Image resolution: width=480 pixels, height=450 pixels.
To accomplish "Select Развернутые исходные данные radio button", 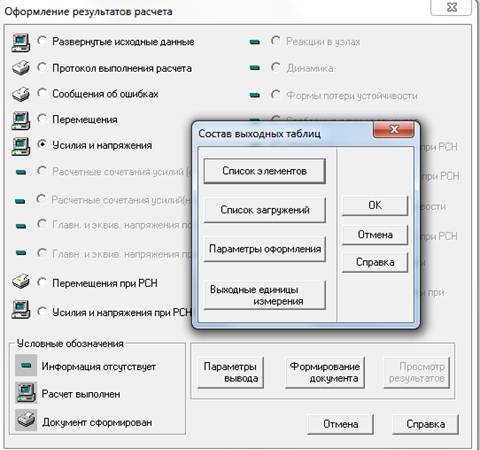I will coord(42,41).
